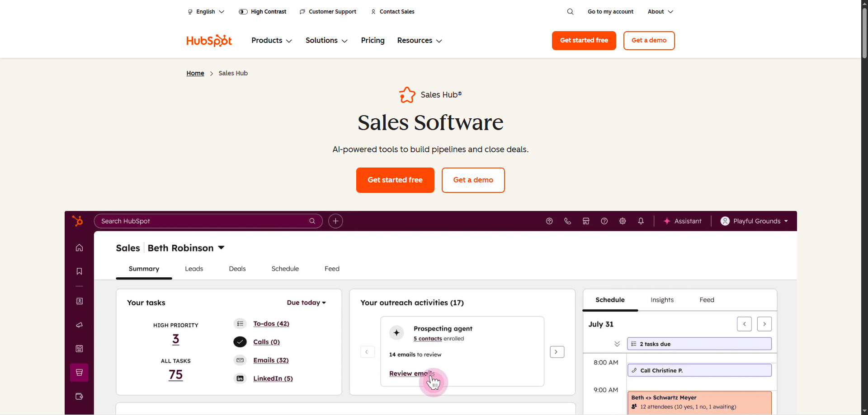Viewport: 868px width, 415px height.
Task: Click the commerce wallet icon in sidebar
Action: (79, 396)
